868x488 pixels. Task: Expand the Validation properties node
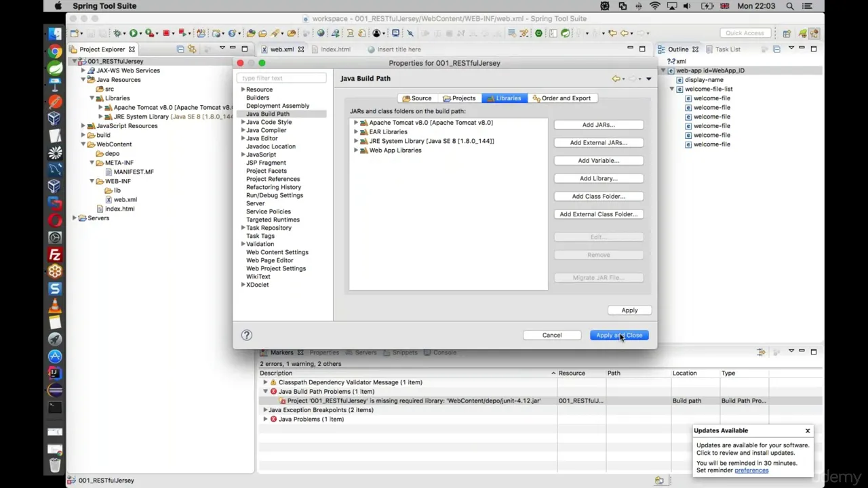(x=243, y=244)
